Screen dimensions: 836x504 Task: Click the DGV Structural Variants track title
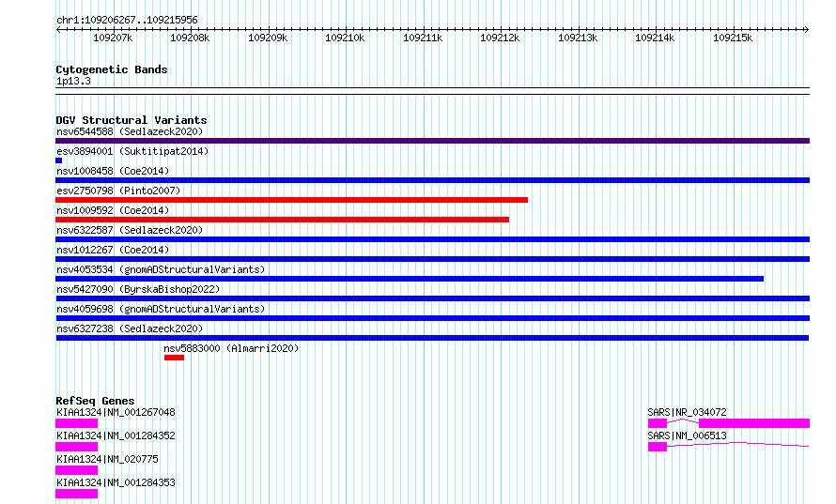132,120
